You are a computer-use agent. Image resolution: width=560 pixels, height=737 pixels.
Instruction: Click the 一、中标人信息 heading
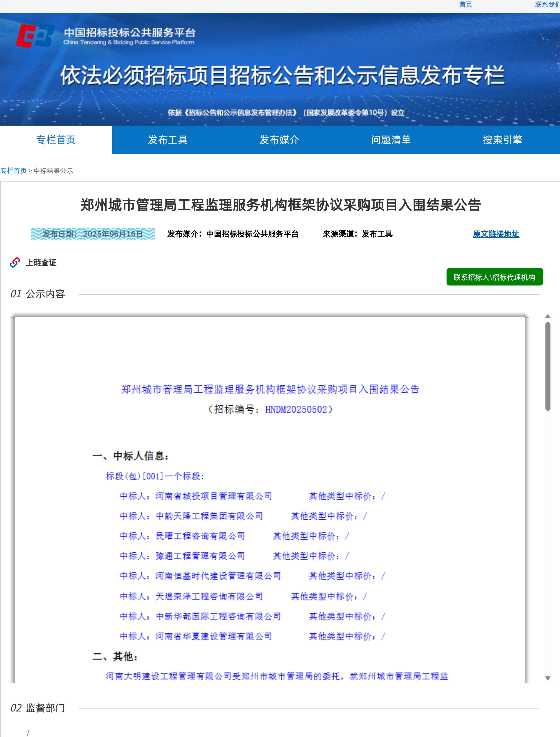point(131,456)
